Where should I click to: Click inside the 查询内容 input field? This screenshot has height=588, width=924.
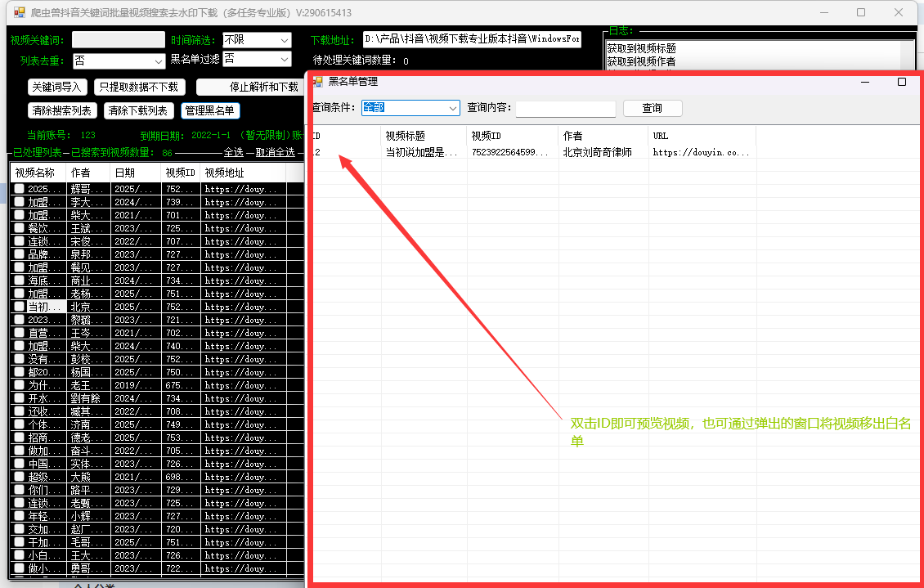tap(564, 108)
